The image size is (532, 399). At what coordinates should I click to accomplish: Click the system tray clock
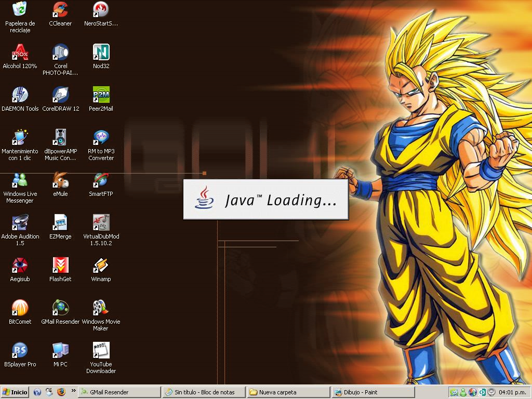click(512, 392)
